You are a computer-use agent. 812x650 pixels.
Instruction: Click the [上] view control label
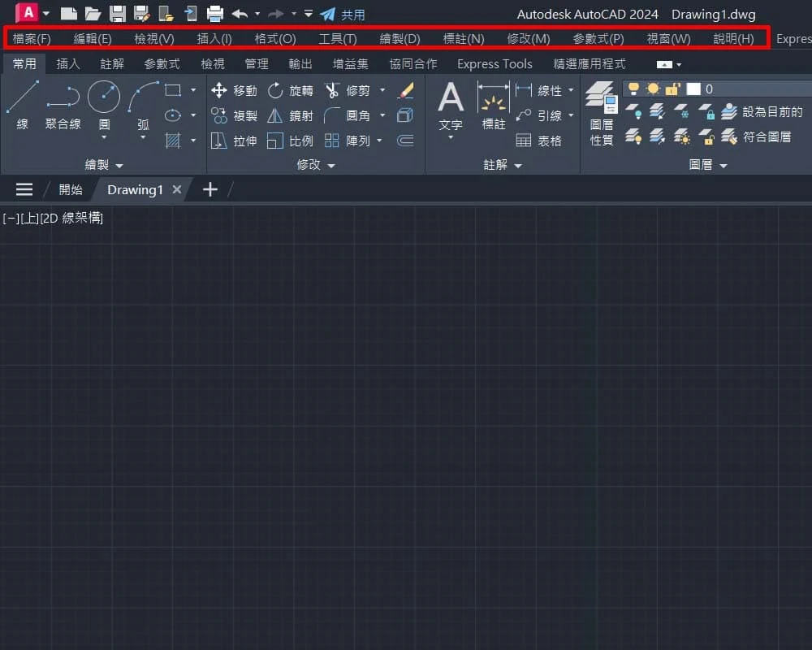pyautogui.click(x=30, y=219)
